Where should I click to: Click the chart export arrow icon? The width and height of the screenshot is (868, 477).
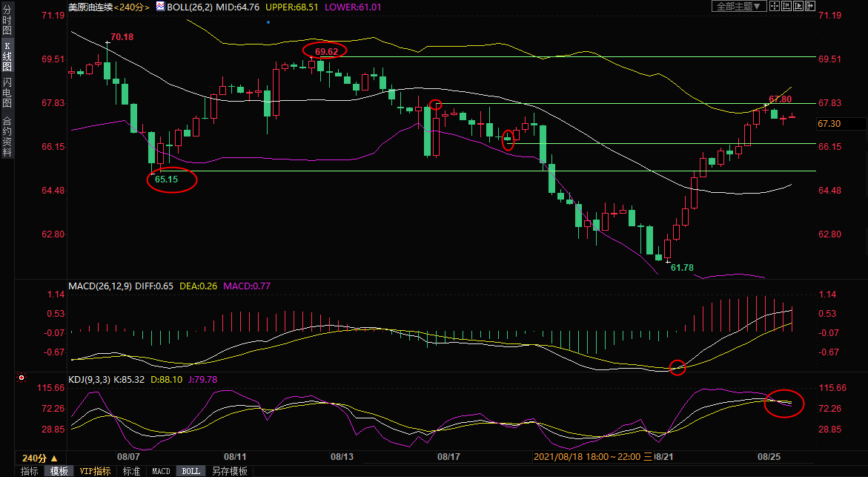point(810,6)
